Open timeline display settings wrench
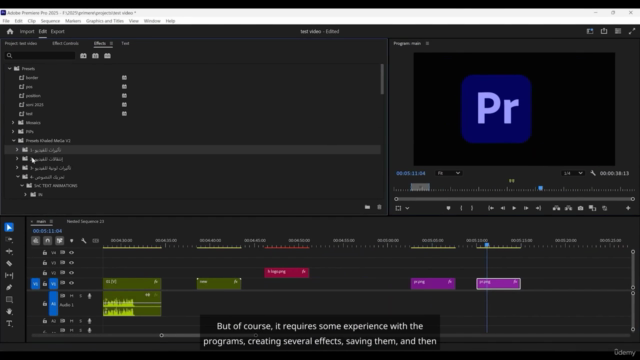The image size is (640, 360). coord(84,241)
